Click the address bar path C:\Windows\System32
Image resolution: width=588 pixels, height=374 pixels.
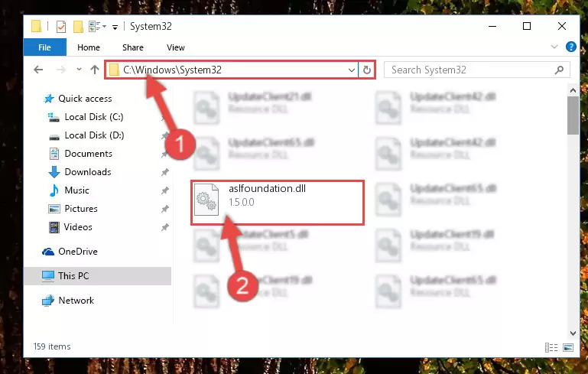172,70
